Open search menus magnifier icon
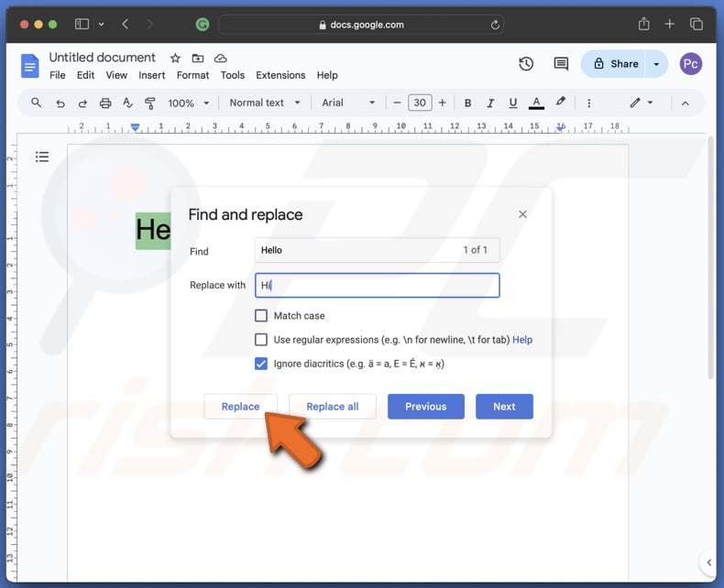This screenshot has height=588, width=724. [36, 103]
